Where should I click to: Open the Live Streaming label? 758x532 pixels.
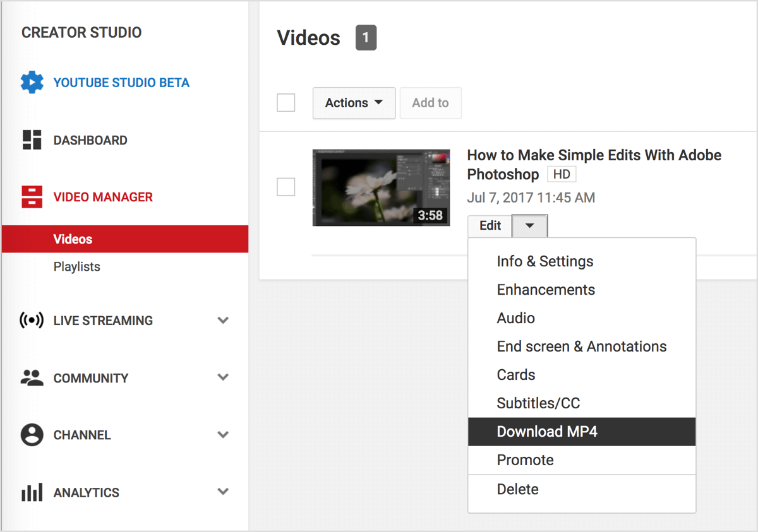[103, 321]
